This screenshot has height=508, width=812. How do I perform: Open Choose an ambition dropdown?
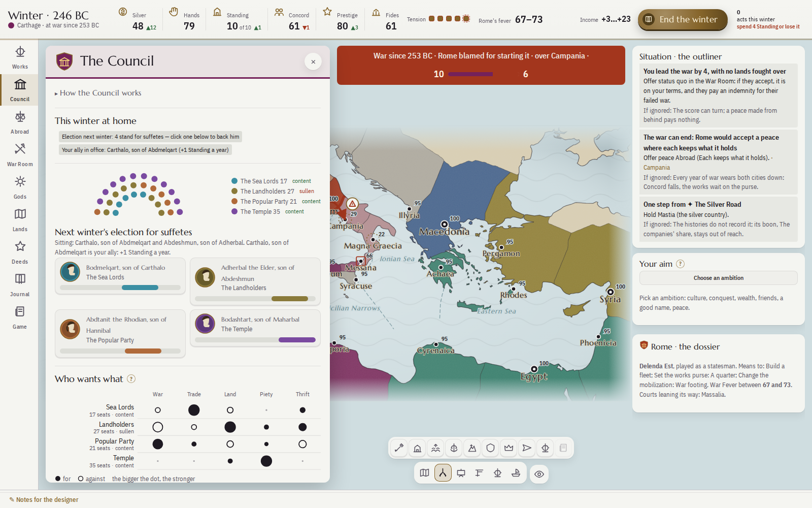[718, 278]
